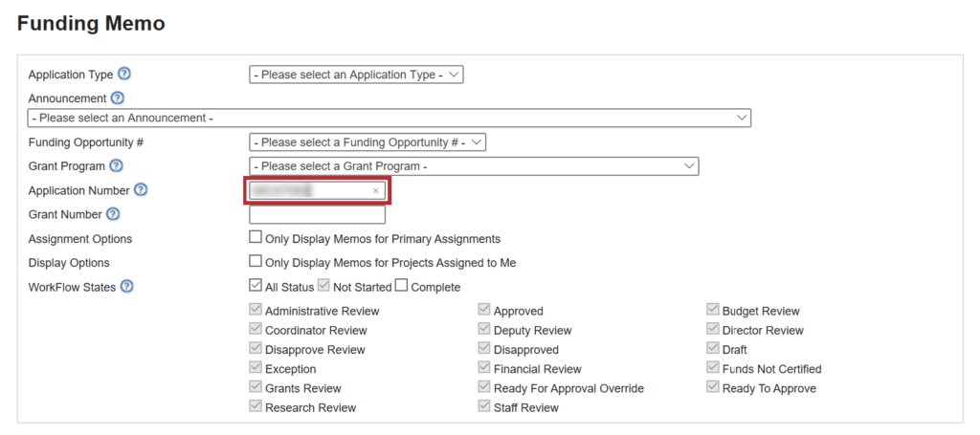
Task: Toggle the Ready For Approval Override checkbox
Action: pyautogui.click(x=484, y=387)
